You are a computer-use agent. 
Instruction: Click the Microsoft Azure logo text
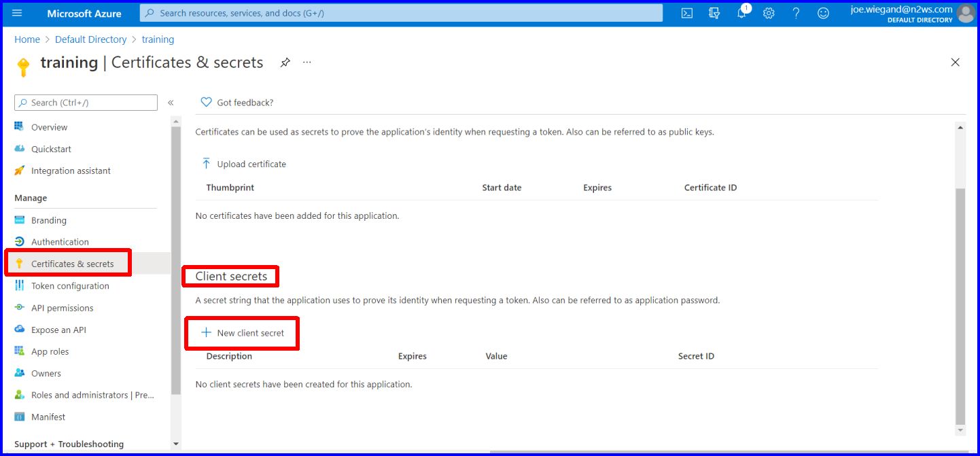coord(84,14)
